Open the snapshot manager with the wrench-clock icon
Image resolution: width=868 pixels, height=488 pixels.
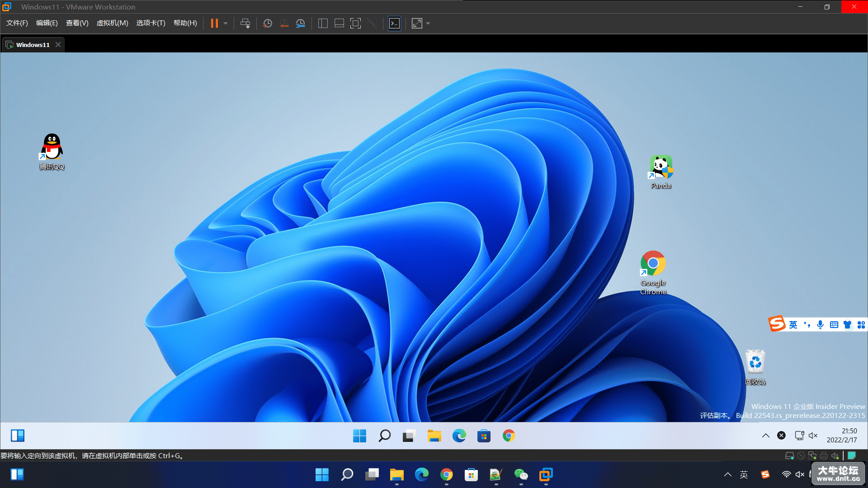(x=300, y=23)
